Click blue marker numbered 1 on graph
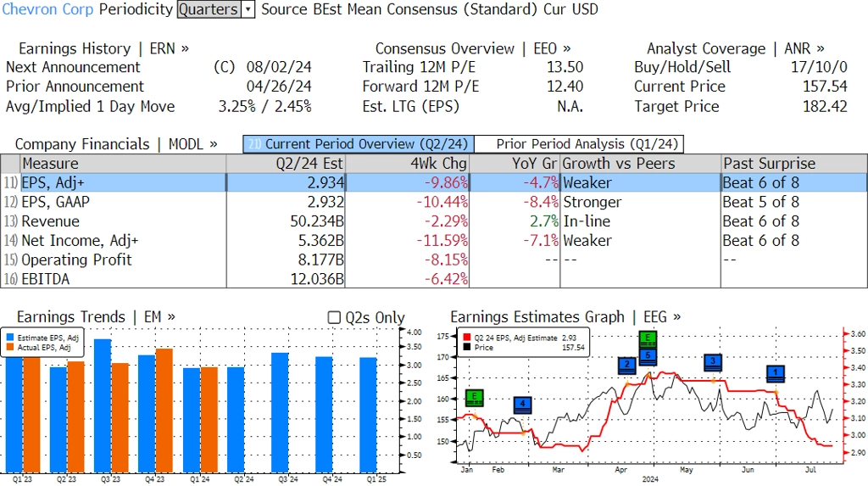Screen dimensions: 868x486 pos(776,374)
